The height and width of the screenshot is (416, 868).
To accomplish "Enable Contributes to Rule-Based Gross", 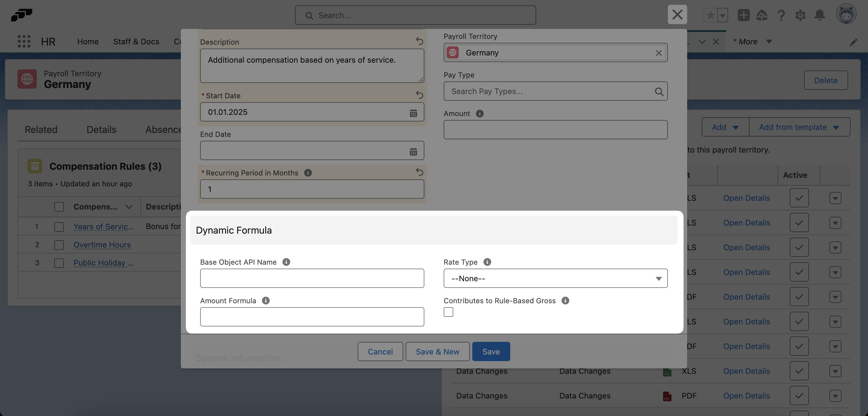I will click(x=448, y=312).
